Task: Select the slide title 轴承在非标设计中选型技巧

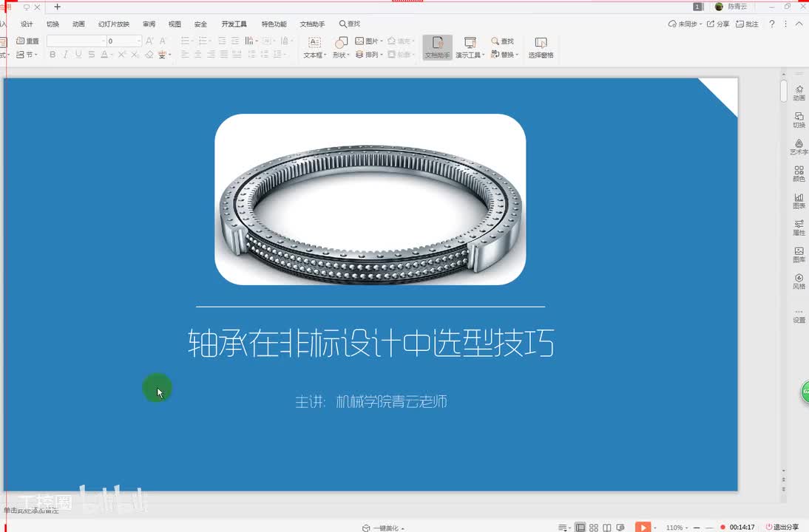Action: pos(371,344)
